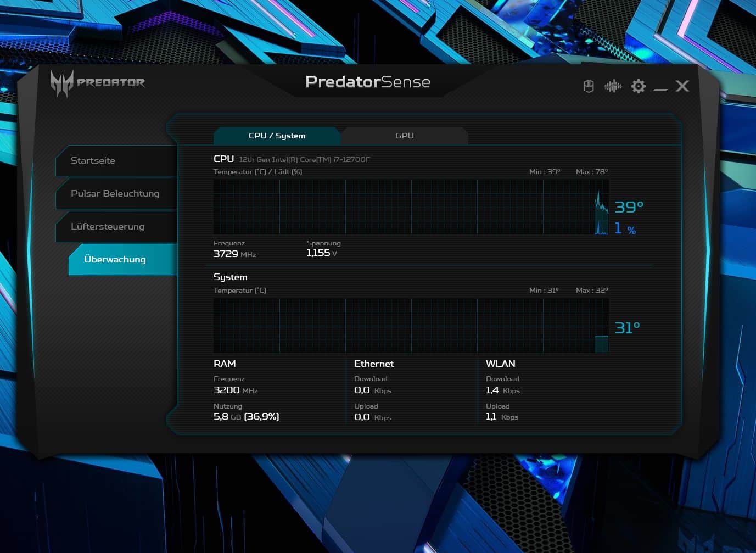756x553 pixels.
Task: Select the CPU / System tab
Action: (277, 136)
